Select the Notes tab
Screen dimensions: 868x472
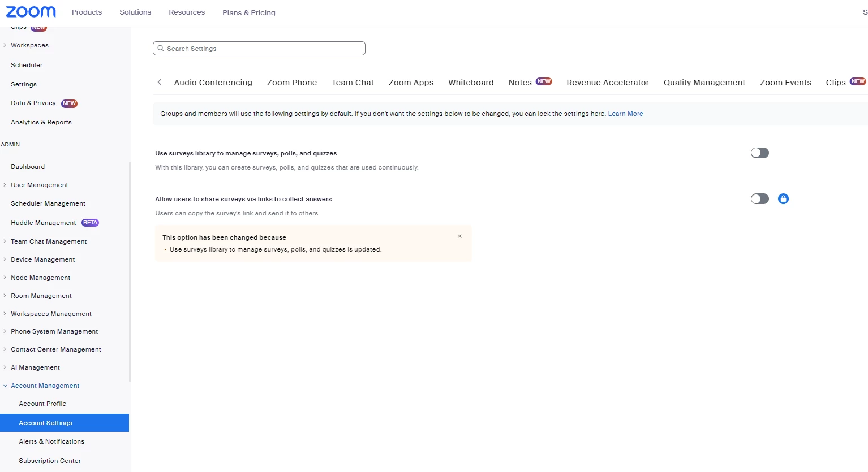point(520,83)
